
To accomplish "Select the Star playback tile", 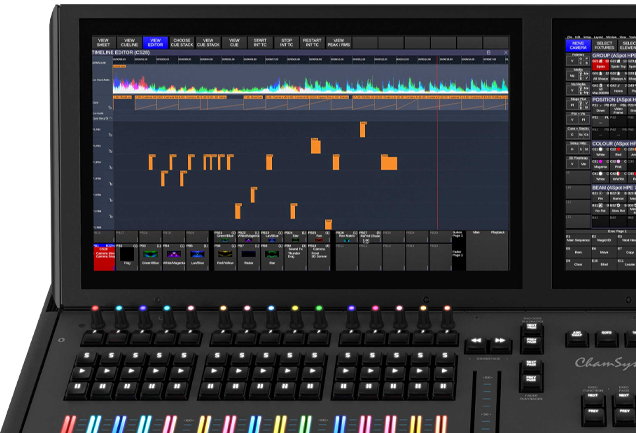I will 271,258.
